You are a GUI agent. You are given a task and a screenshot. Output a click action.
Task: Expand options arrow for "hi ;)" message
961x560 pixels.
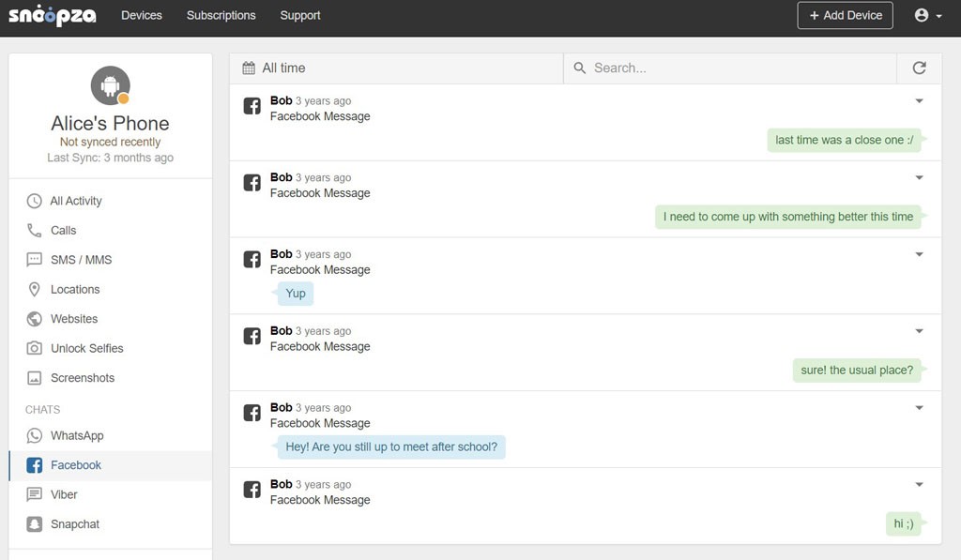[x=919, y=485]
